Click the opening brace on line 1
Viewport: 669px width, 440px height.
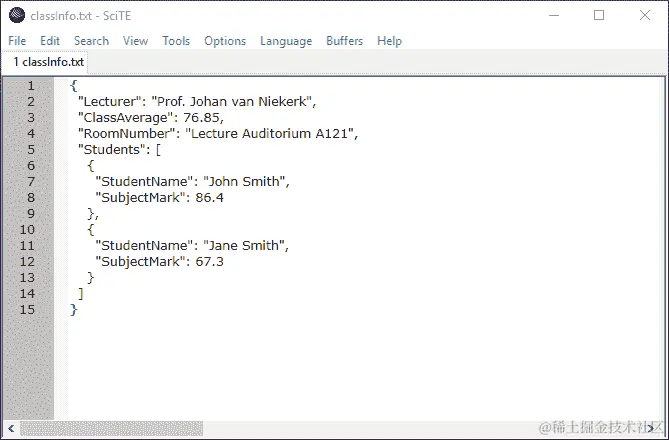73,86
